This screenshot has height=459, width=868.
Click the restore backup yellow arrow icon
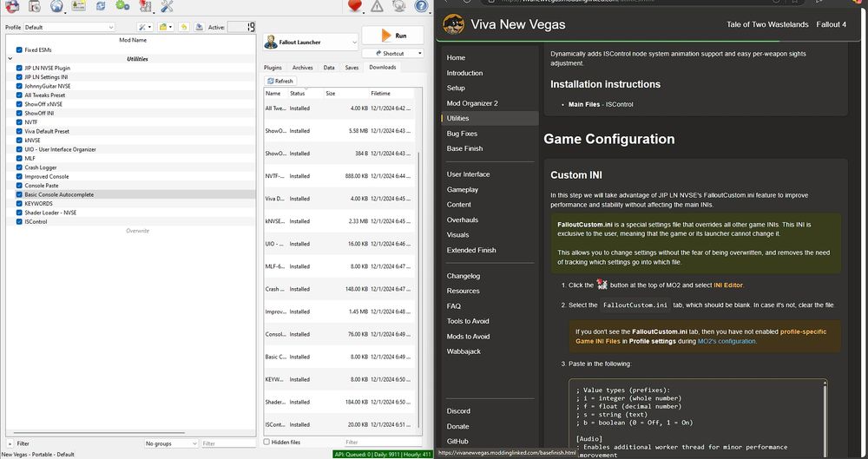pyautogui.click(x=184, y=27)
